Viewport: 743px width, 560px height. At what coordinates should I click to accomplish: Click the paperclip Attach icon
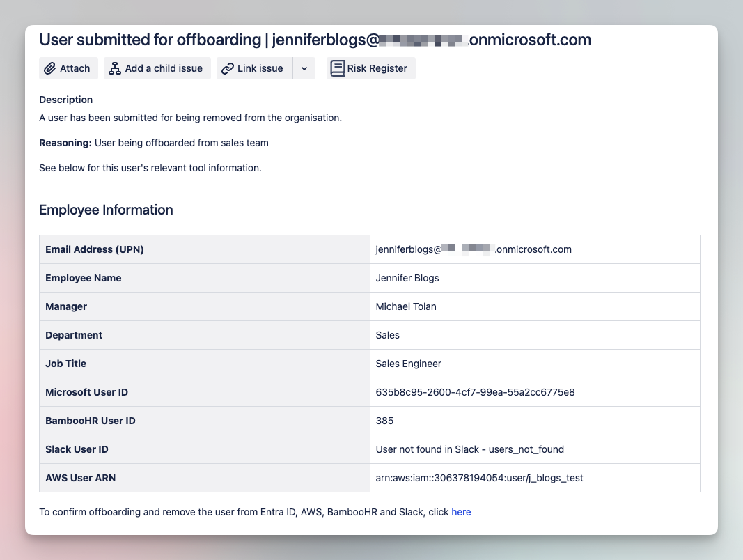point(50,68)
